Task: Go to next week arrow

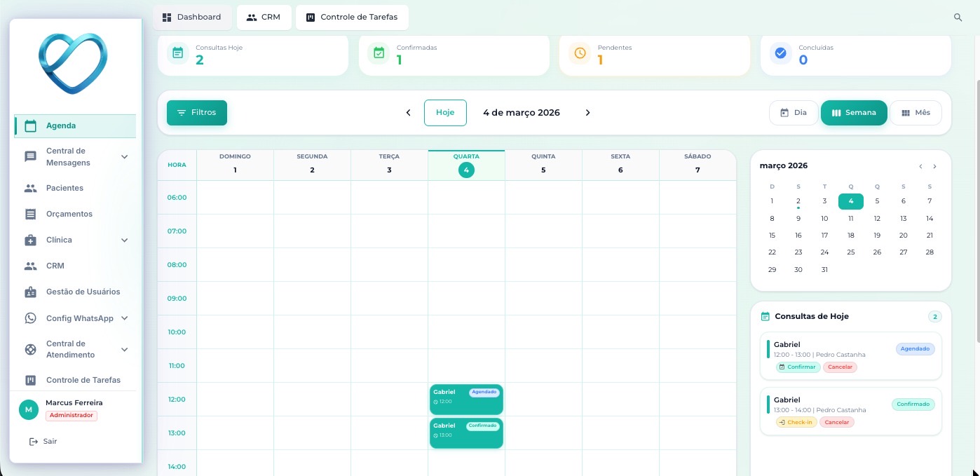Action: click(587, 113)
